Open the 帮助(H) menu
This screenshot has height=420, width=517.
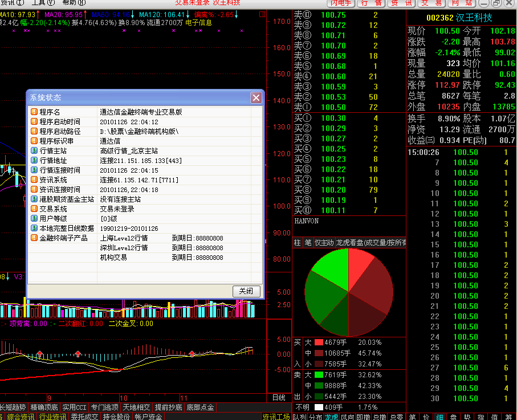pyautogui.click(x=74, y=3)
